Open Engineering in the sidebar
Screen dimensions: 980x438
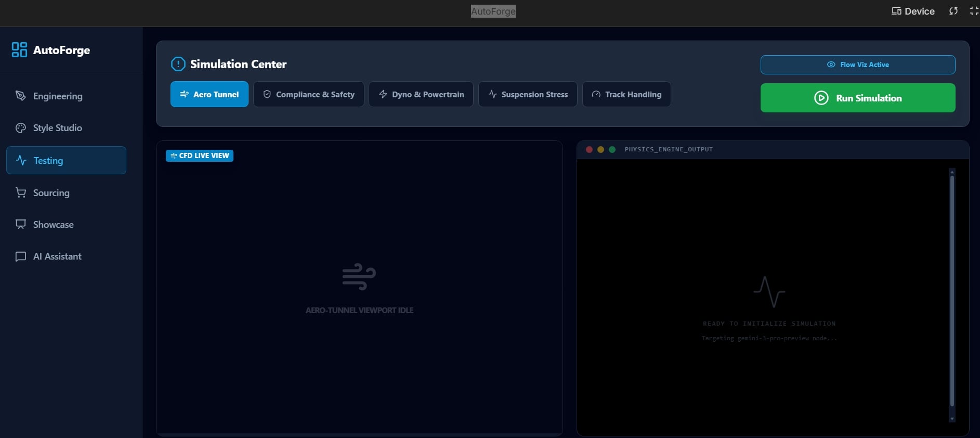[x=57, y=96]
